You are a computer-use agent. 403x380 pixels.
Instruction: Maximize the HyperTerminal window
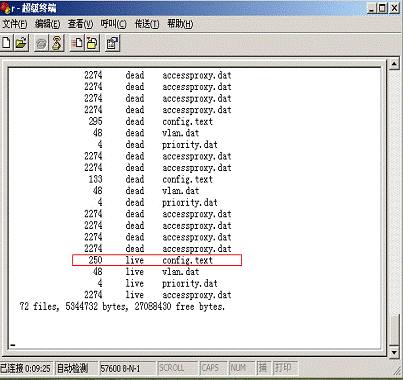[x=382, y=8]
